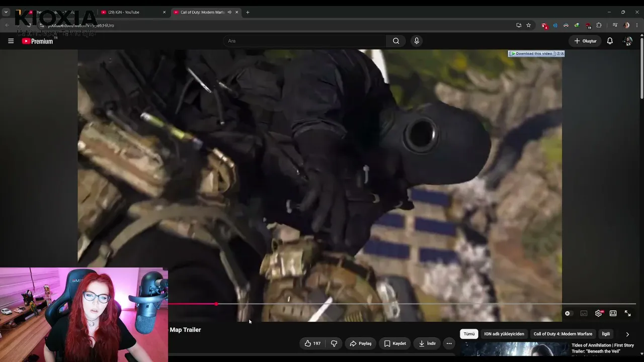
Task: Open the browser Extensions puzzle icon
Action: [x=599, y=25]
